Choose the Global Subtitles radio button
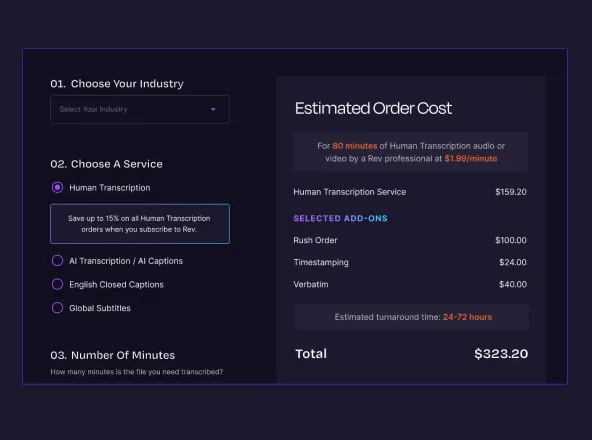This screenshot has width=592, height=440. tap(57, 308)
